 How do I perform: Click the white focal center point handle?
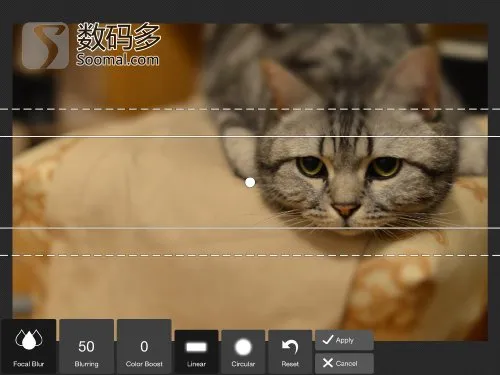click(250, 182)
